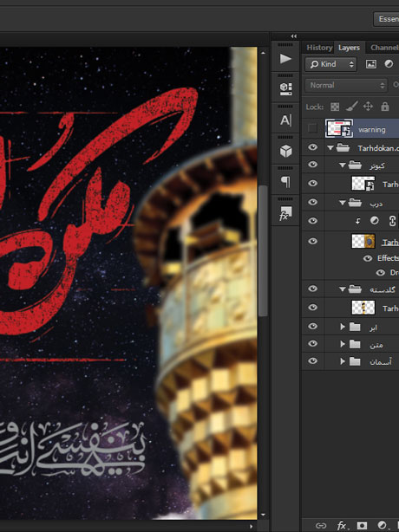The image size is (399, 532).
Task: Toggle Effects visibility eye icon
Action: (368, 258)
